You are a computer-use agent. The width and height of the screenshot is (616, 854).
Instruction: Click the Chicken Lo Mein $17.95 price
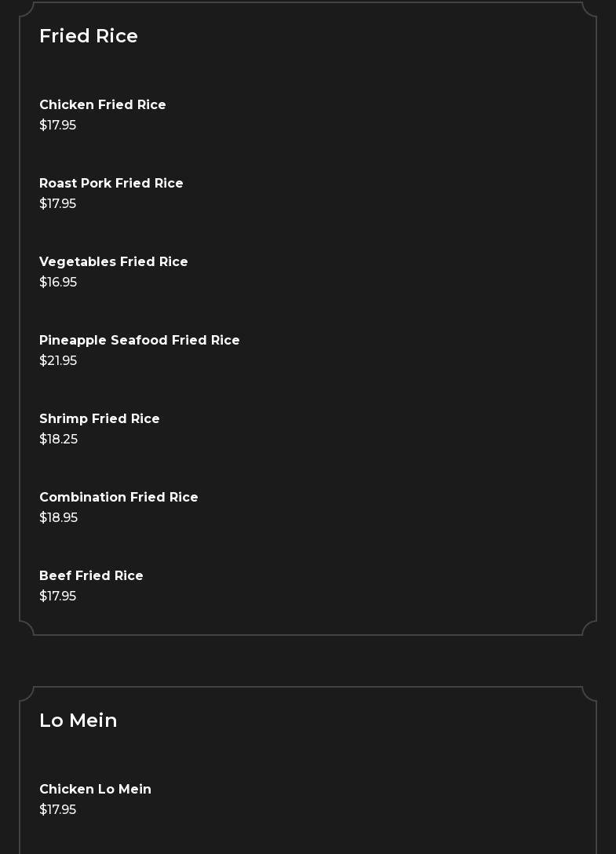click(58, 810)
